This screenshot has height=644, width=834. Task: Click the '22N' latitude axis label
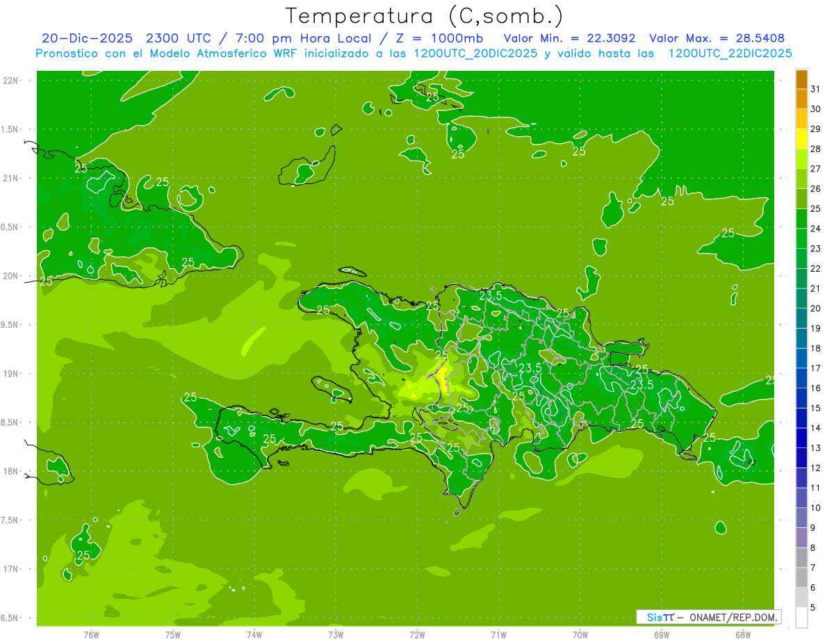(x=10, y=81)
